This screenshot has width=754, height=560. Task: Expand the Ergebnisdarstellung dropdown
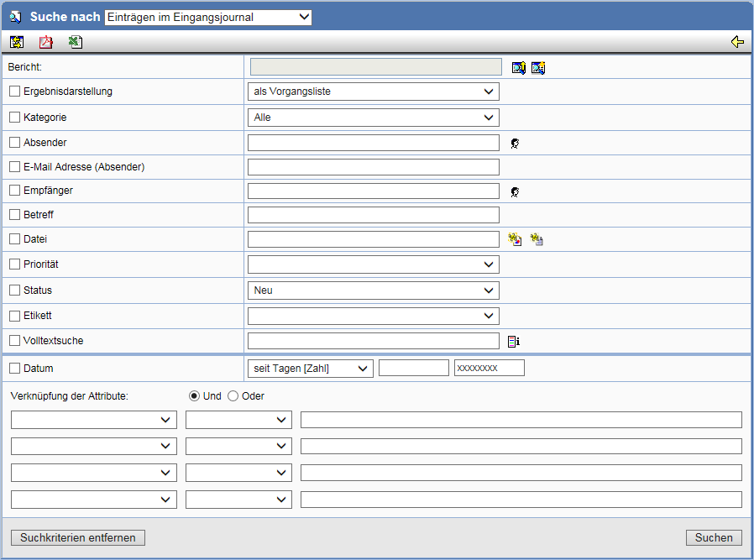[x=373, y=92]
